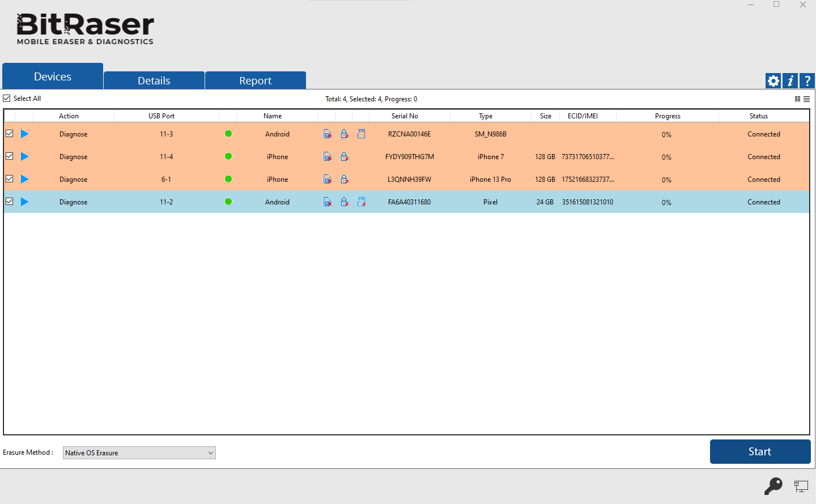
Task: Switch to the Report tab
Action: [256, 80]
